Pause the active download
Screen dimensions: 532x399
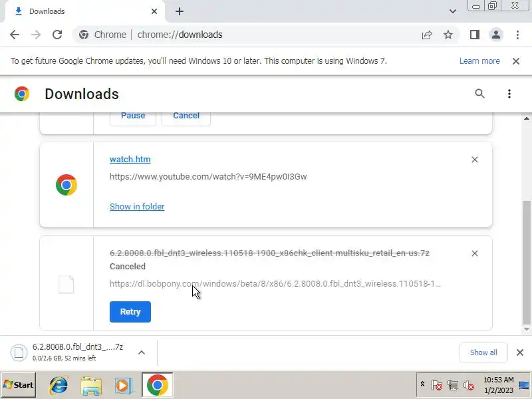(133, 117)
